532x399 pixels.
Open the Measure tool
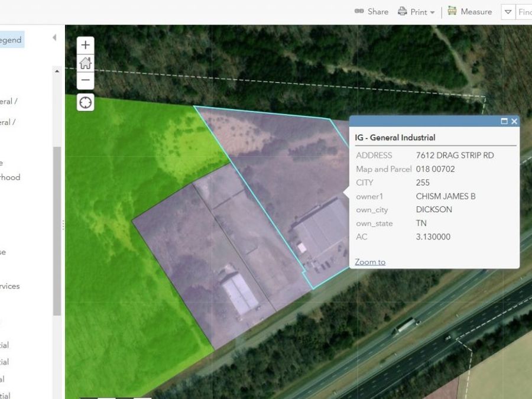469,12
